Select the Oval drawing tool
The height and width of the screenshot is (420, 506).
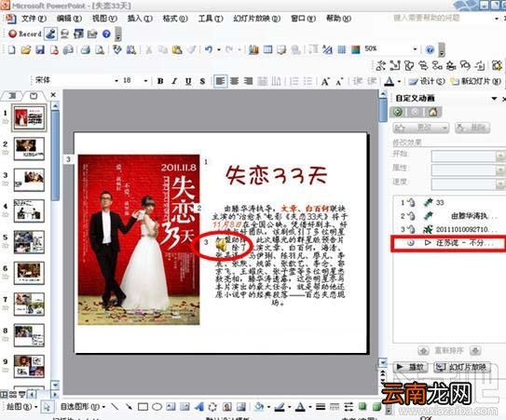pyautogui.click(x=157, y=407)
